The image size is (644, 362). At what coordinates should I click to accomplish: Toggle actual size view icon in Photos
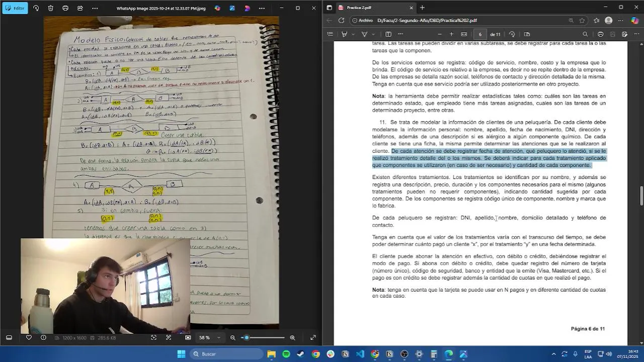(x=188, y=337)
